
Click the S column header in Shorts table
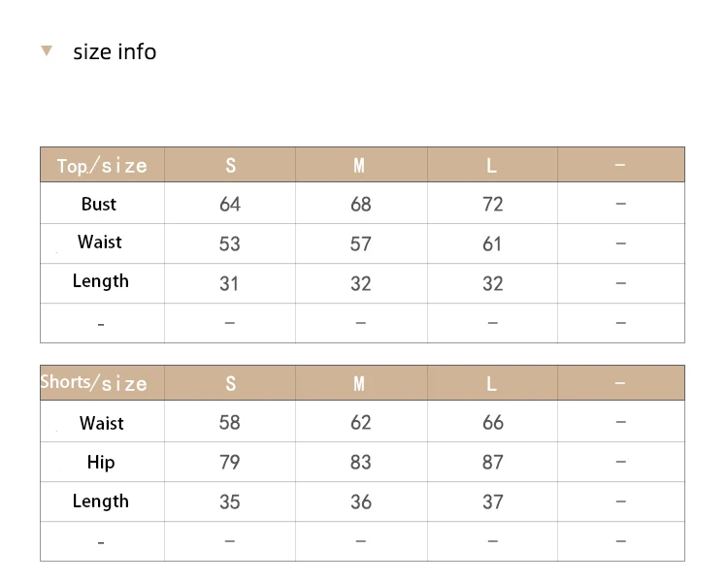click(230, 383)
